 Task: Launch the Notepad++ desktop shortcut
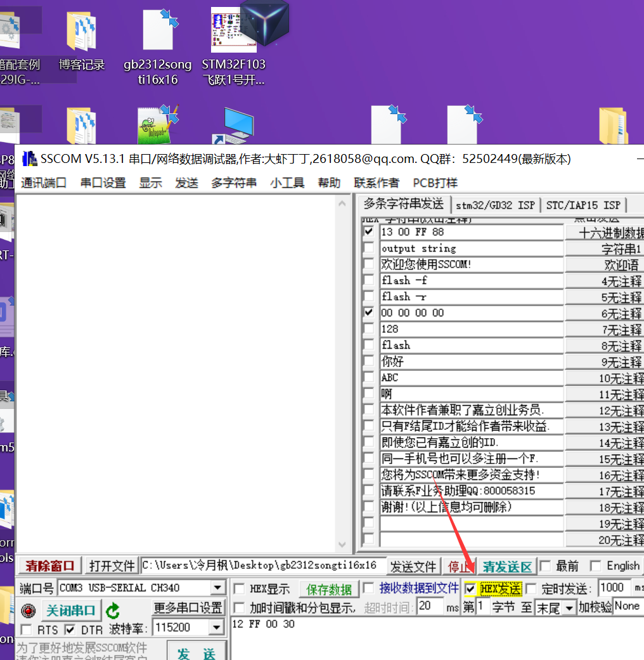(x=158, y=125)
